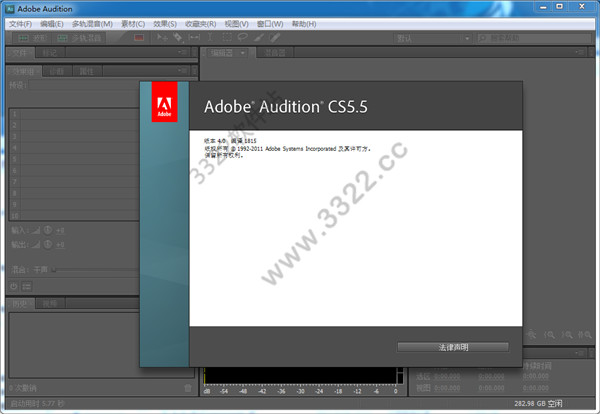Toggle the red spectral display icon
600x414 pixels.
(139, 37)
